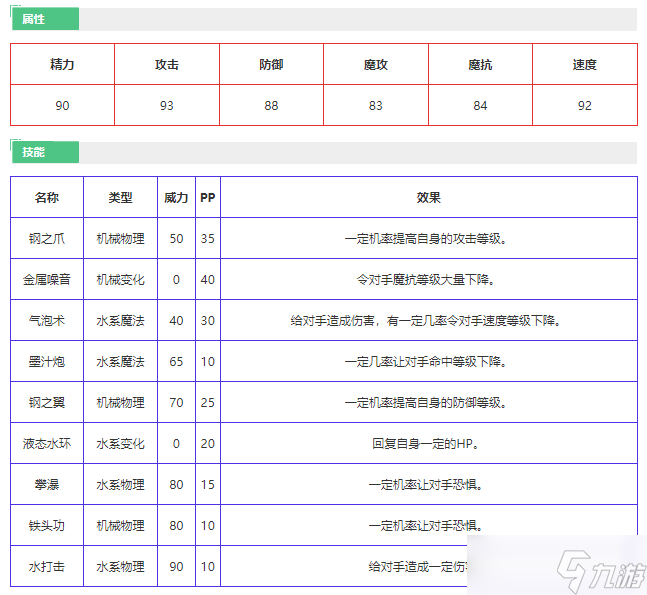647x595 pixels.
Task: Click the 防御 value 88
Action: [271, 106]
